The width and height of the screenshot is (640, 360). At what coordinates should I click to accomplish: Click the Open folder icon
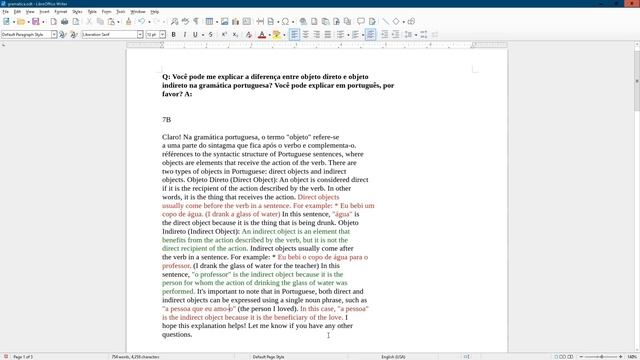point(21,22)
